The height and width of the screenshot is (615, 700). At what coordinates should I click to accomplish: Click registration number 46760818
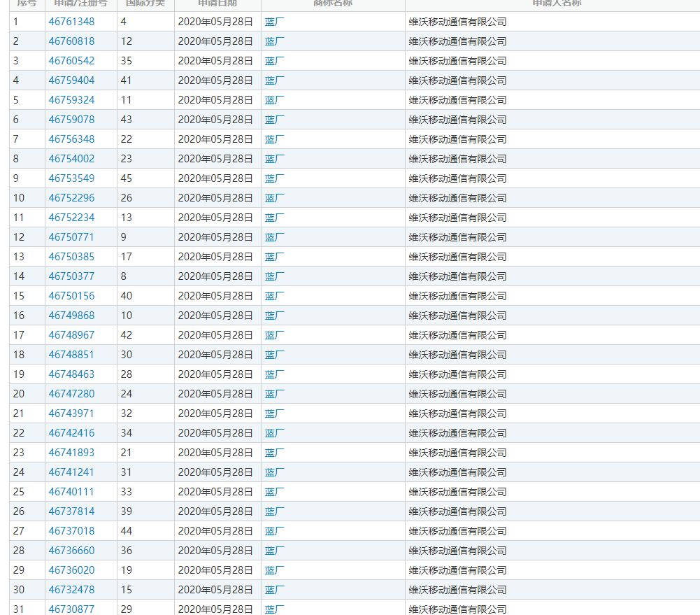click(71, 41)
